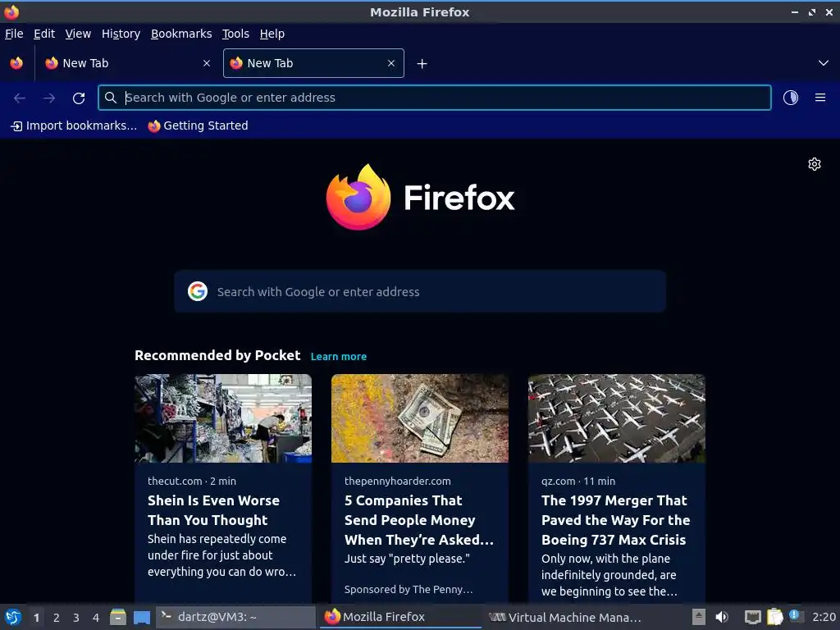Open the volume tray icon
The image size is (840, 630).
point(722,617)
